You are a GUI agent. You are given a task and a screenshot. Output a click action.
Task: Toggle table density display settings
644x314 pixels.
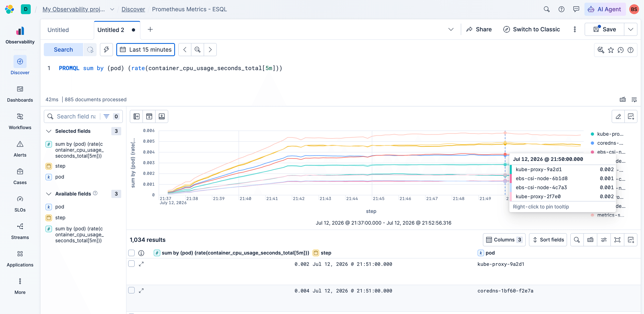[604, 240]
